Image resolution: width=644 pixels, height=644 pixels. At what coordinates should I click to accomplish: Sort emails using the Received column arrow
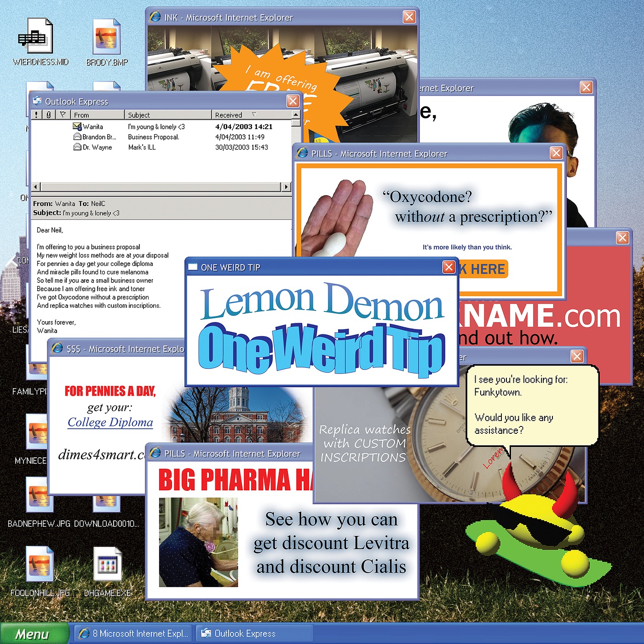pos(254,115)
